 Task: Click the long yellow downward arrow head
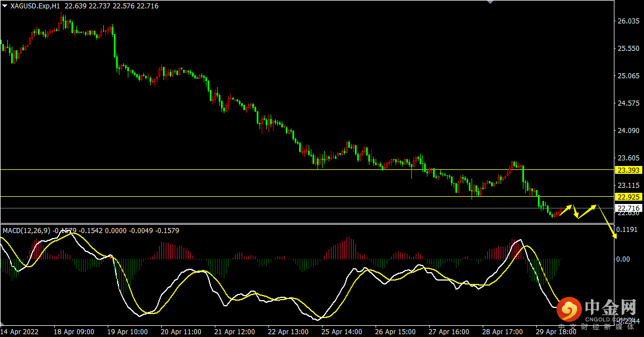point(614,235)
